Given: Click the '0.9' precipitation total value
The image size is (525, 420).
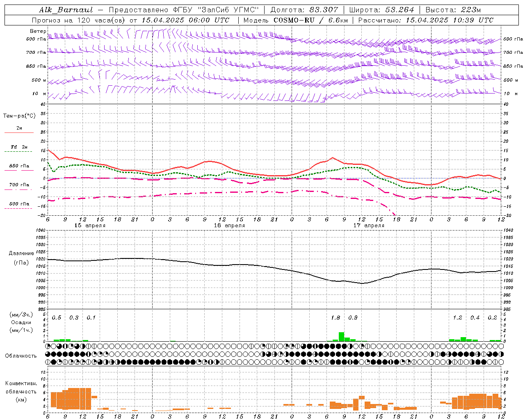Looking at the screenshot, I should click(x=353, y=318).
